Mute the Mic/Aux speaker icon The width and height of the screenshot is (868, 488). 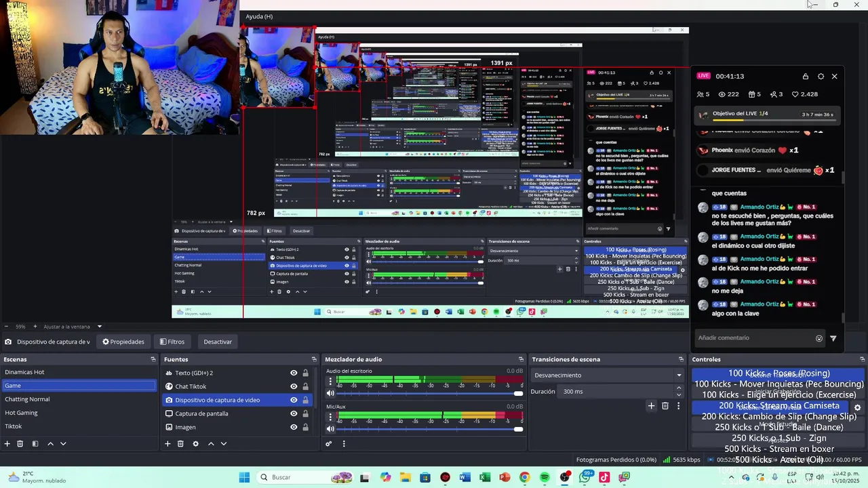tap(331, 428)
